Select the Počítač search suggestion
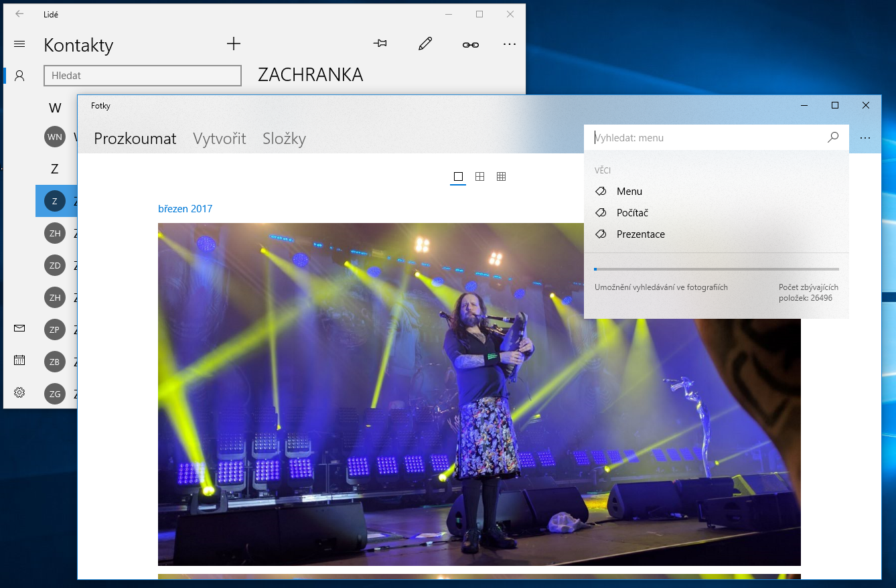896x588 pixels. [x=632, y=213]
